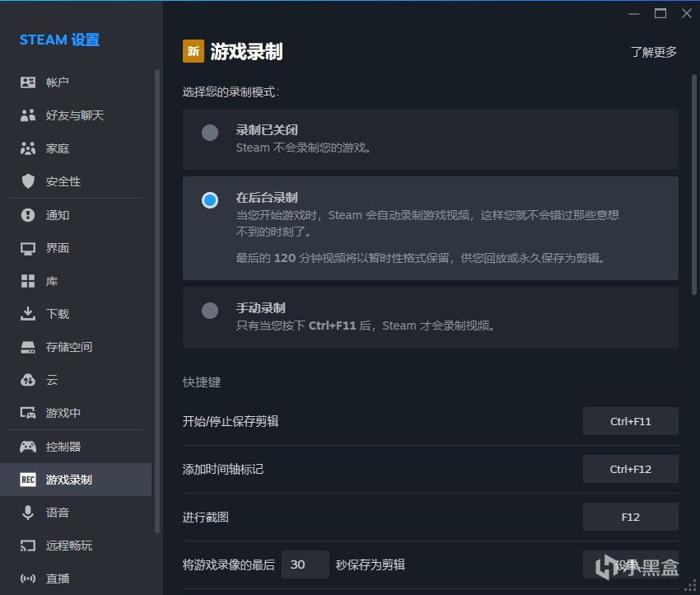This screenshot has width=700, height=595.
Task: Click the 选择您的录制模式 label
Action: click(x=231, y=92)
